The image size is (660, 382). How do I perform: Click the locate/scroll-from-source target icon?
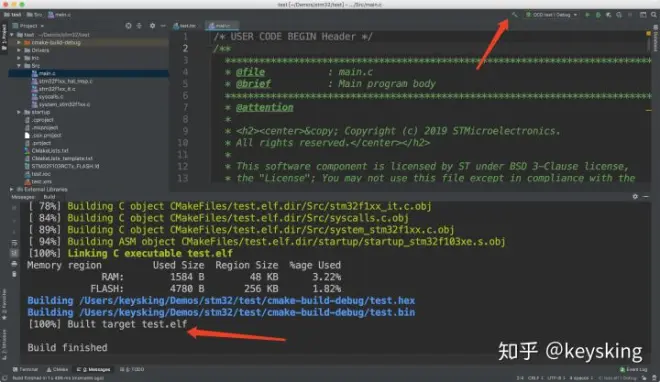(x=128, y=26)
